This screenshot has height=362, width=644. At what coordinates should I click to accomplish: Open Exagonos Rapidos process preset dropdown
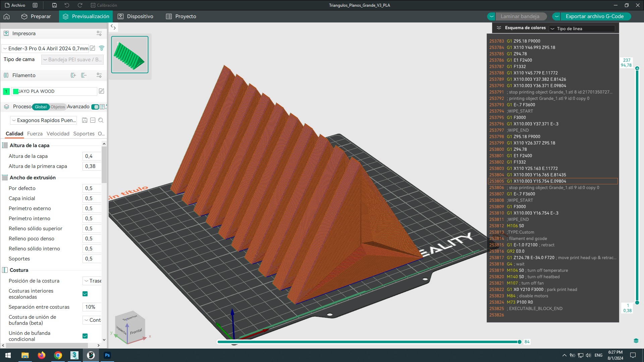click(44, 120)
